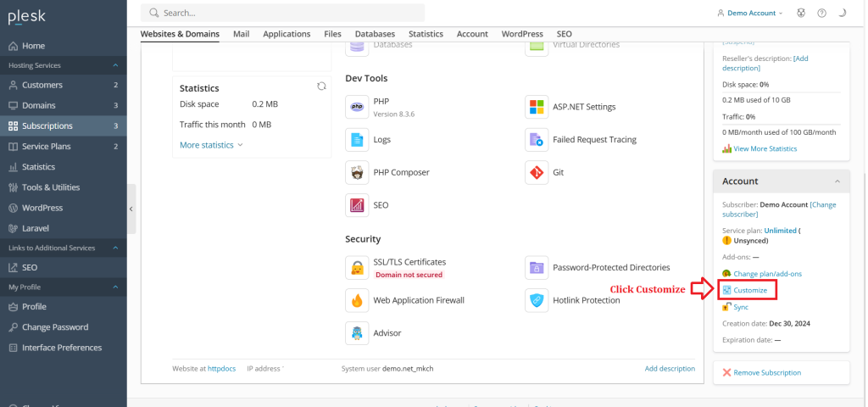Click the Customize link

[x=750, y=290]
